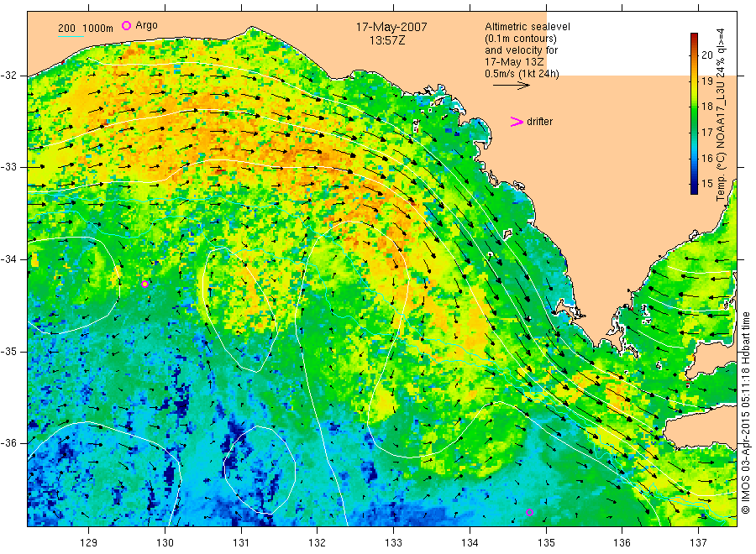Click the IMOS copyright timestamp text
Image resolution: width=756 pixels, height=554 pixels.
(746, 412)
